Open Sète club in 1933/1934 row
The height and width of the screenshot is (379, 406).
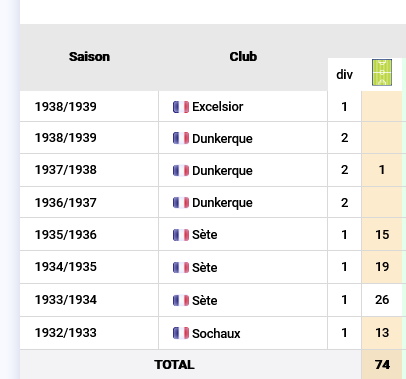click(x=205, y=300)
